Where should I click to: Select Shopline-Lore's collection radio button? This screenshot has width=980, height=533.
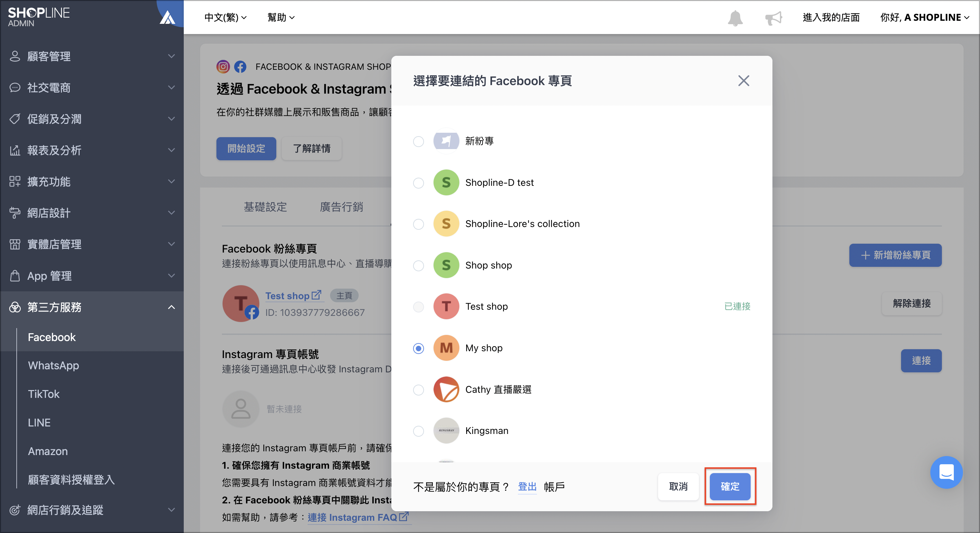point(419,224)
